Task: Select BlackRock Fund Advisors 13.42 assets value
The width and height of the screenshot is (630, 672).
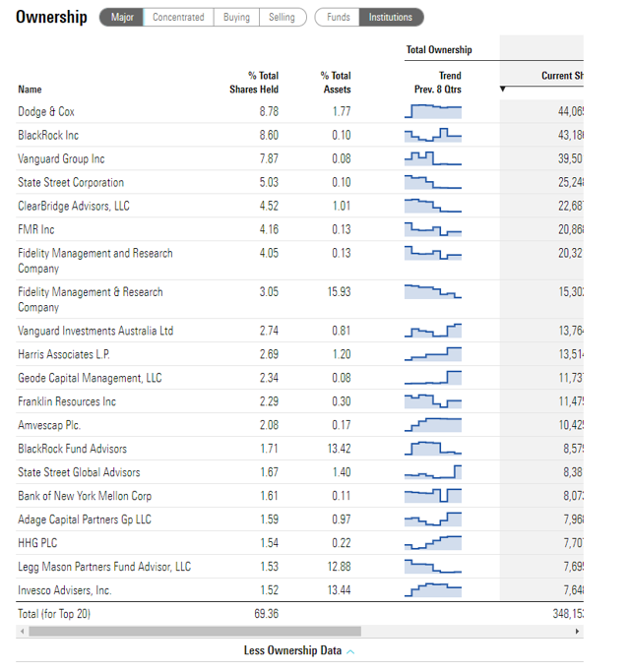Action: pyautogui.click(x=340, y=449)
